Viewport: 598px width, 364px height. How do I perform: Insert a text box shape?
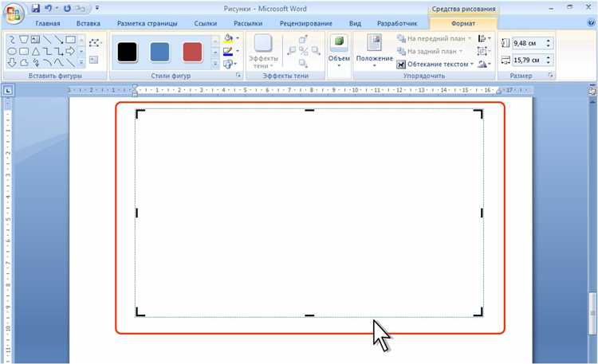(x=35, y=40)
